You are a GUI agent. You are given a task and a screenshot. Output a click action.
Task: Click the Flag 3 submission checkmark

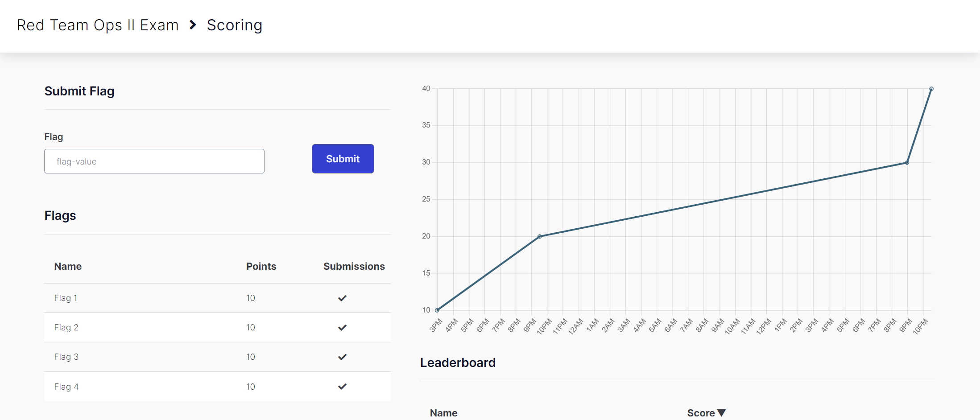(x=342, y=357)
